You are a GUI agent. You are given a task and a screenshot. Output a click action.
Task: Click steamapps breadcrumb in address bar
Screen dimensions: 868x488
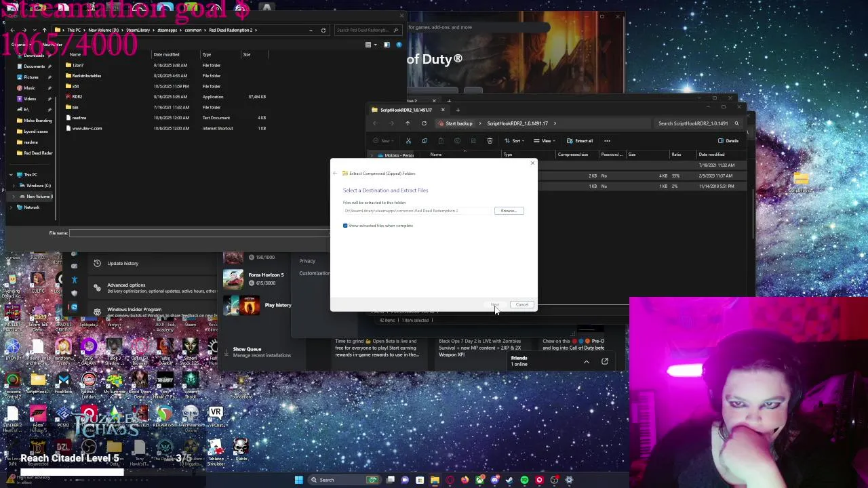(167, 30)
